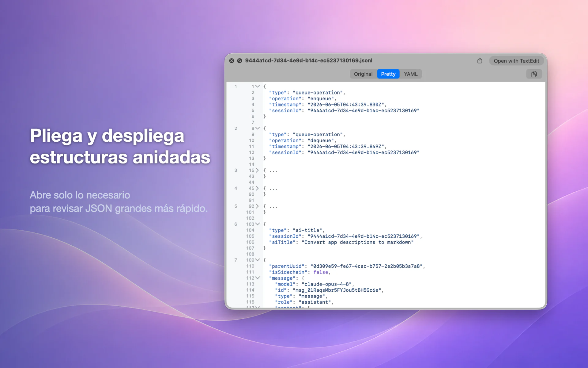
Task: Click the "queue-operation" value on line 9
Action: (318, 135)
